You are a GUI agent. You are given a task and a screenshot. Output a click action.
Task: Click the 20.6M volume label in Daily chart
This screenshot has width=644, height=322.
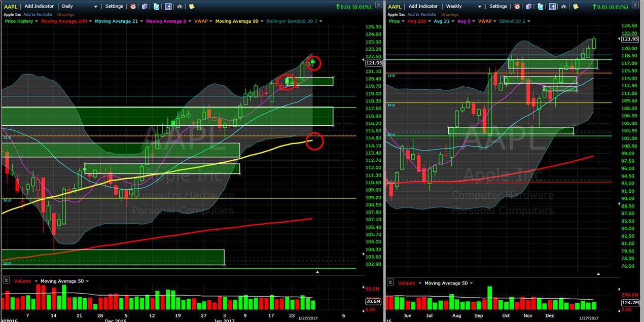[373, 301]
